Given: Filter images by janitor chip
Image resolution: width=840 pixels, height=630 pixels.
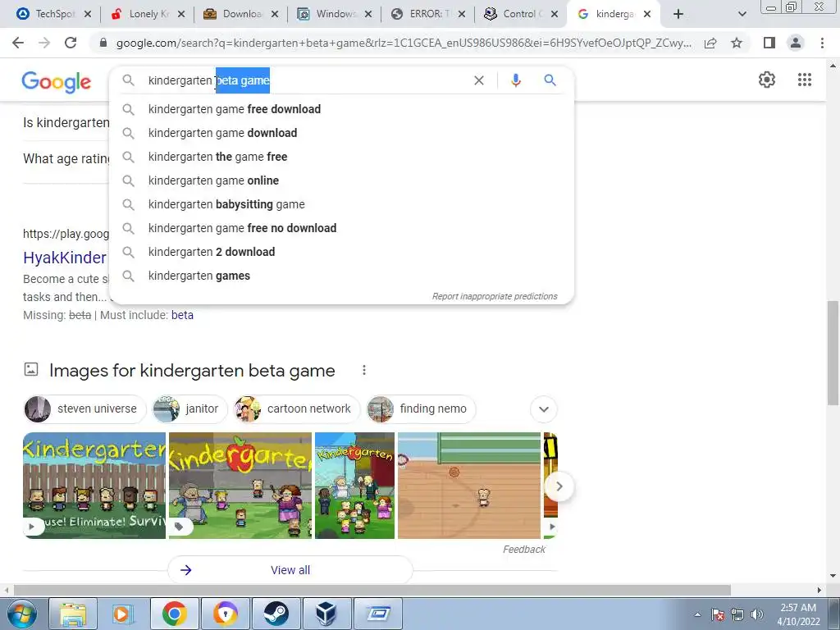Looking at the screenshot, I should [189, 409].
